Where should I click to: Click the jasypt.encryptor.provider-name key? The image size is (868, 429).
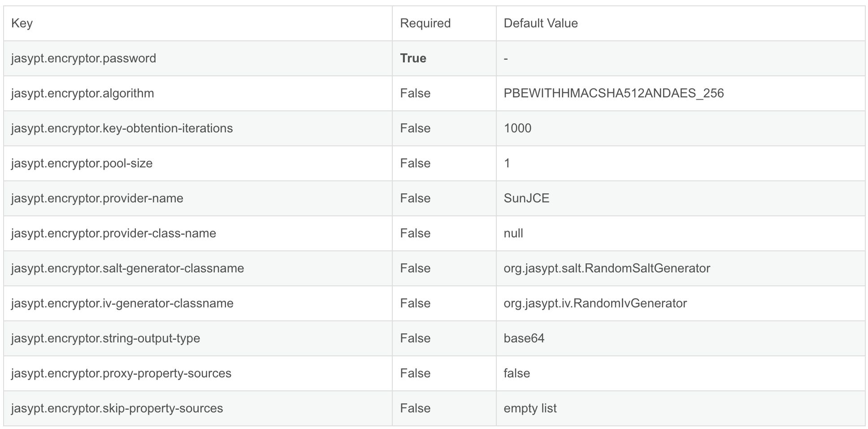[97, 198]
